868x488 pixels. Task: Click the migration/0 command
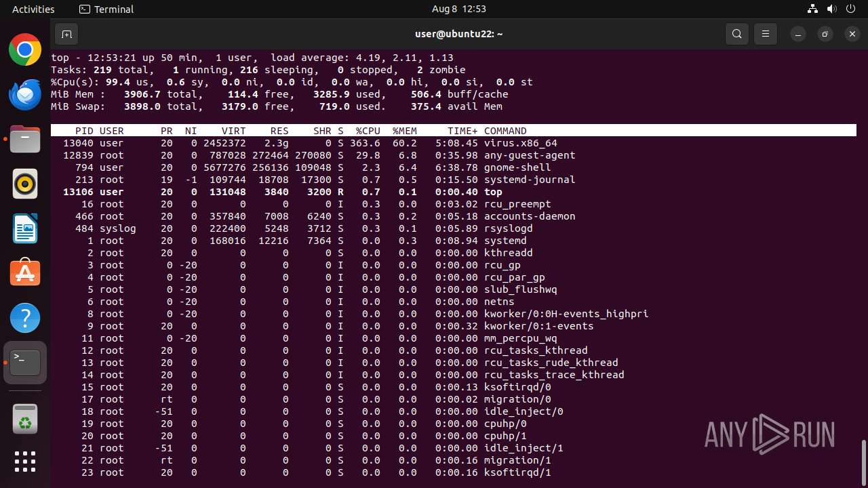[x=517, y=399]
